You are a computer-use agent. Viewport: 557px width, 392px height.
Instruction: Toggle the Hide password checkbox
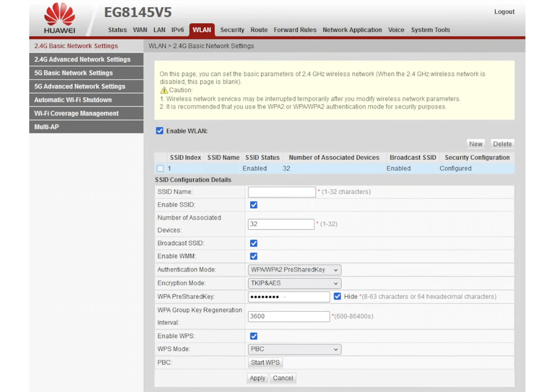(337, 296)
